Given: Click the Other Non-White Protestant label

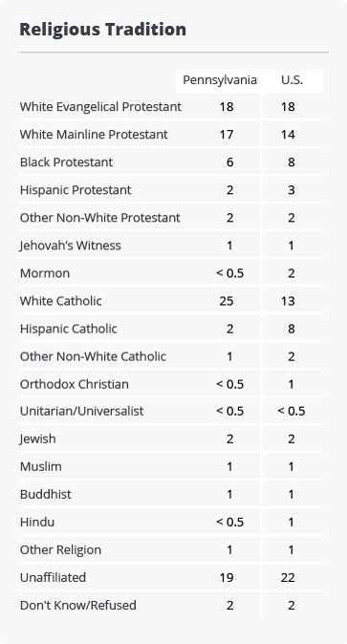Looking at the screenshot, I should [100, 218].
